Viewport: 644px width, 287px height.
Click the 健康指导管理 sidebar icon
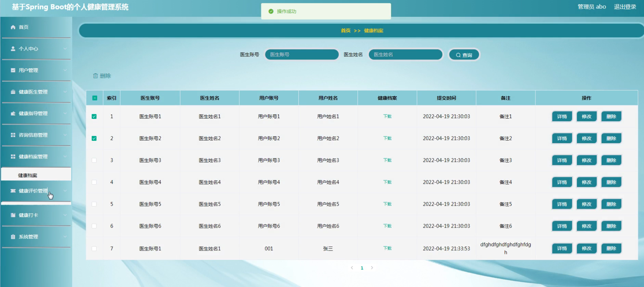click(13, 113)
